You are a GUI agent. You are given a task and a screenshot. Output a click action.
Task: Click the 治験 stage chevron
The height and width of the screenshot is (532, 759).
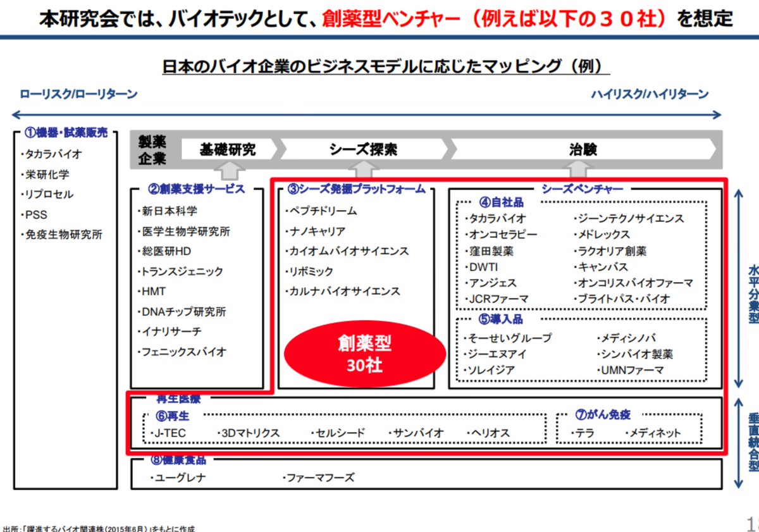click(583, 150)
